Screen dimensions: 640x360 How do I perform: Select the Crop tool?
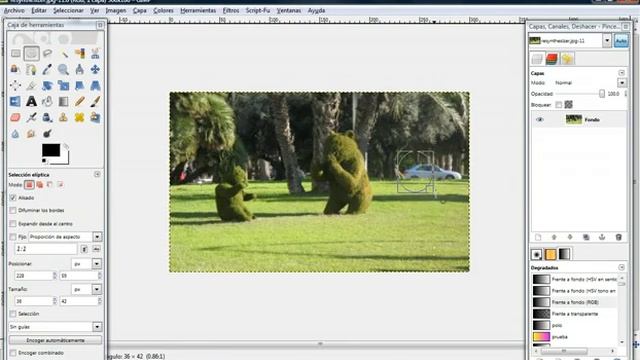[31, 85]
